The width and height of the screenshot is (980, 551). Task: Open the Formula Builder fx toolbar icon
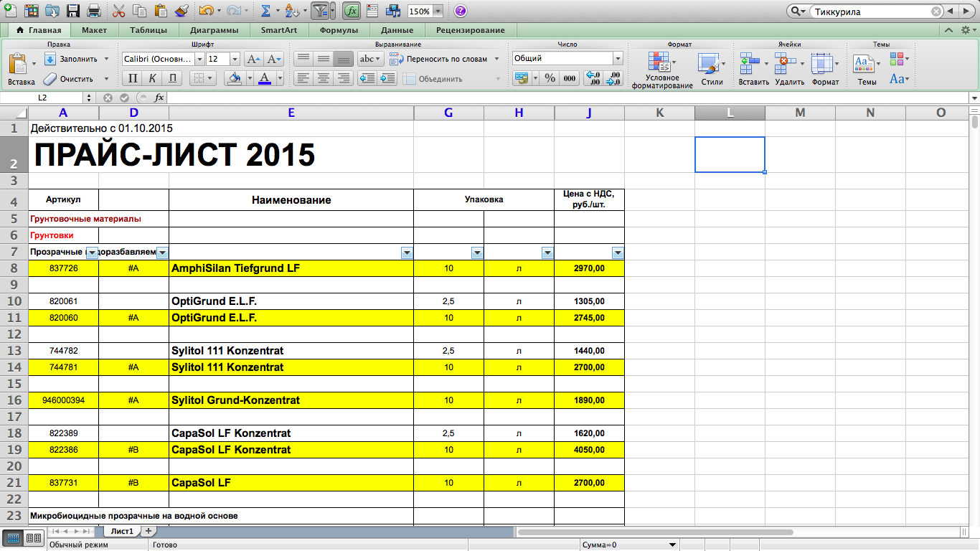click(x=352, y=11)
